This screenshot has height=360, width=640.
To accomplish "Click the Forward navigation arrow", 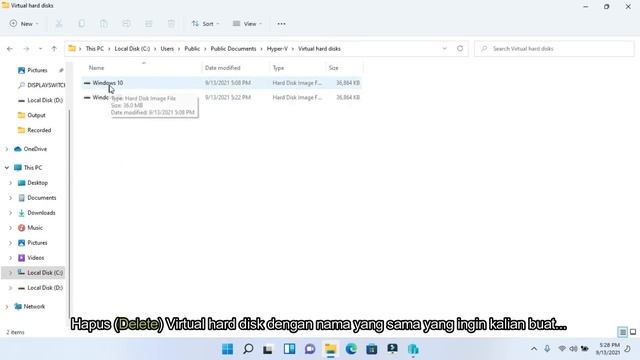I will pos(26,49).
